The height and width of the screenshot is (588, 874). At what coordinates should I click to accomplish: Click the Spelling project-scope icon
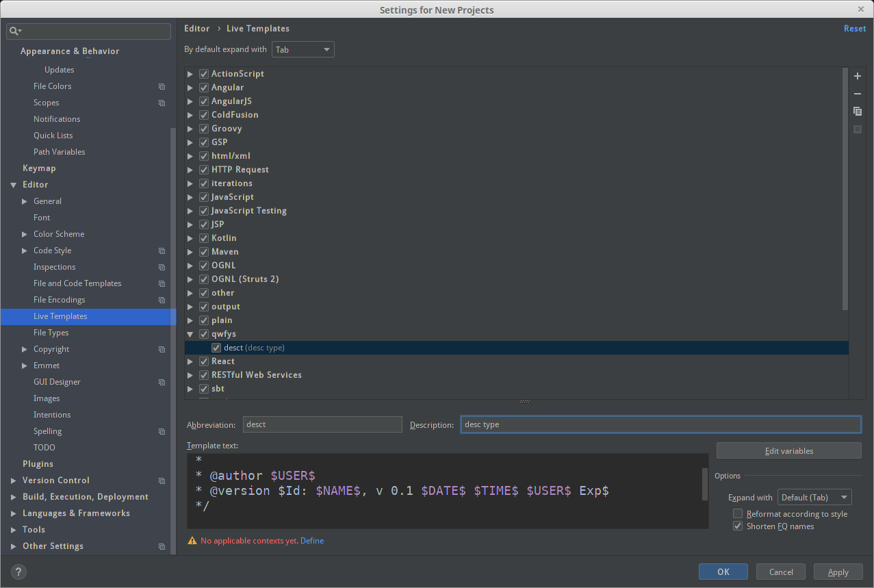coord(162,431)
